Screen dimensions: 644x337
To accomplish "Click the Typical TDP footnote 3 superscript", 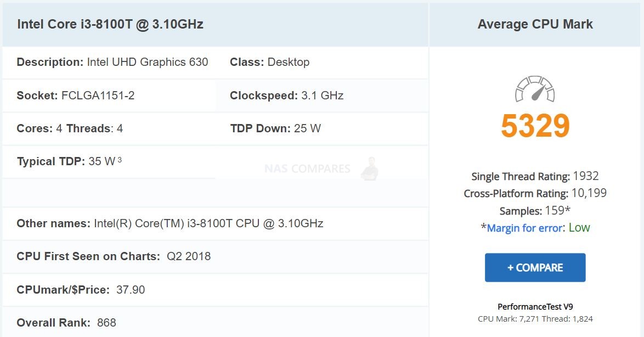I will [120, 160].
